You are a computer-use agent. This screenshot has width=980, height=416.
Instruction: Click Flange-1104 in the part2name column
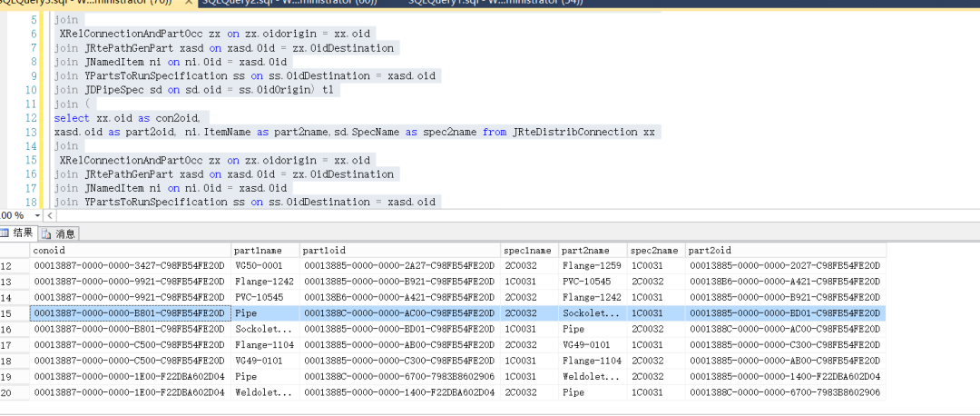click(x=593, y=361)
